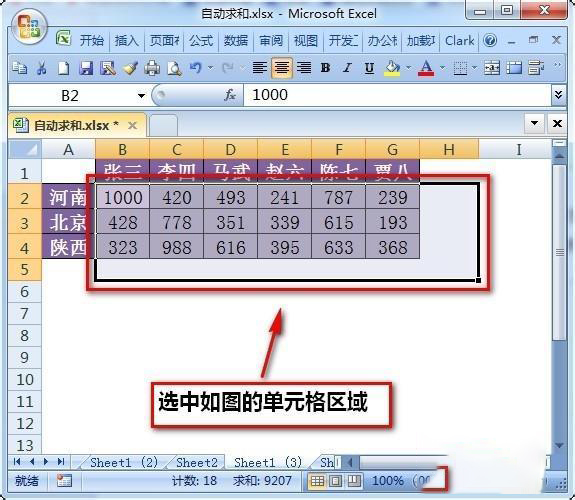Expand the formula bar chevron
Image resolution: width=575 pixels, height=500 pixels.
(x=558, y=95)
